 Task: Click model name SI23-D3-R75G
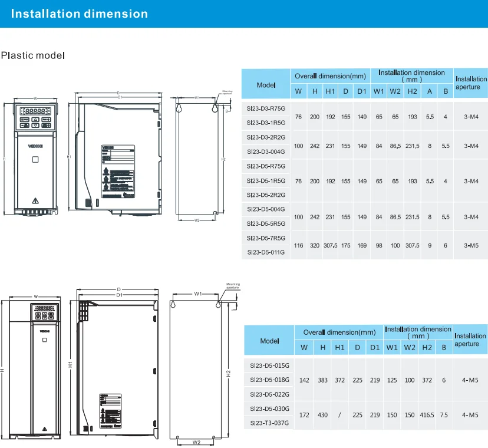tap(266, 108)
